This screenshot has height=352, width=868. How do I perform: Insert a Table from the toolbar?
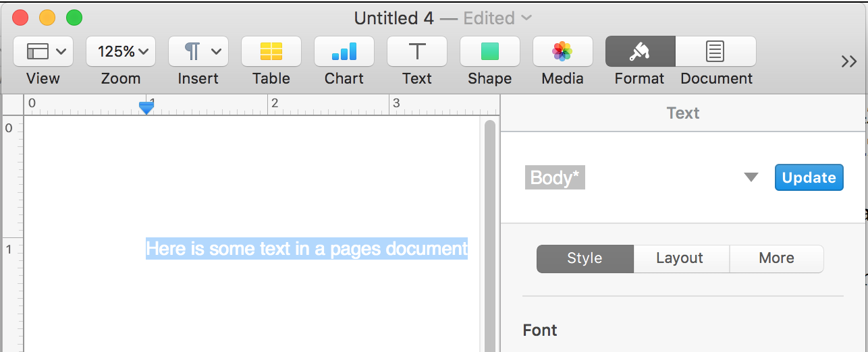[x=271, y=51]
